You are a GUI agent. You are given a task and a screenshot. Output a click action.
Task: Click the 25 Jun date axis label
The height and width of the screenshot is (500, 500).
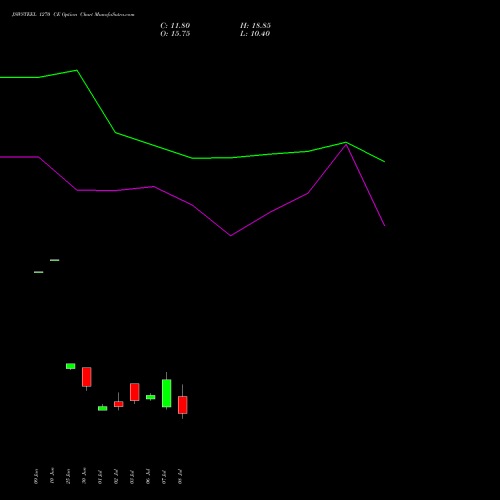coord(68,476)
